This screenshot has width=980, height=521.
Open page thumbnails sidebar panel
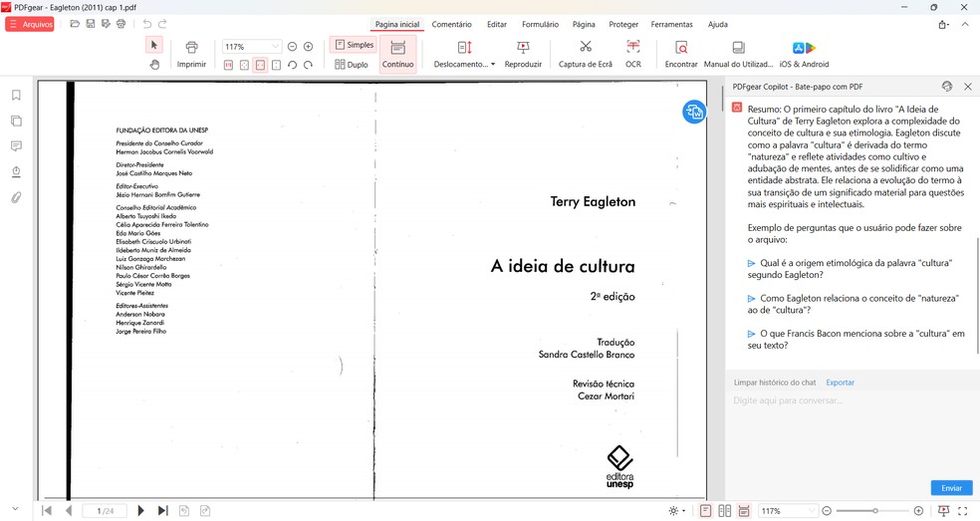point(16,121)
